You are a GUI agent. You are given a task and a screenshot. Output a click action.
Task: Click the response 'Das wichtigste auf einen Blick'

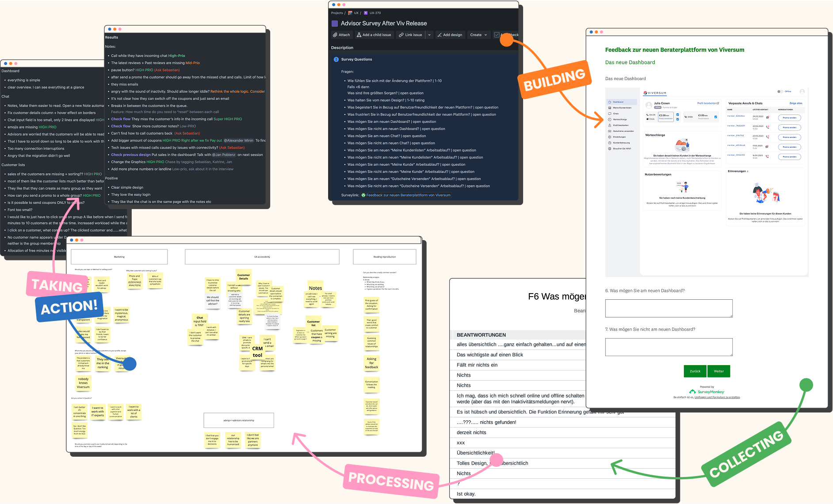(x=490, y=355)
